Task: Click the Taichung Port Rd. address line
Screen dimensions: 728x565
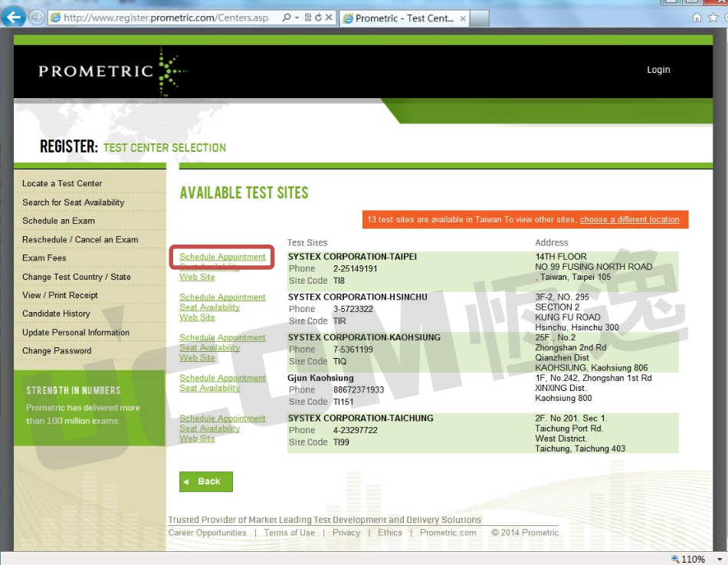Action: pyautogui.click(x=569, y=429)
